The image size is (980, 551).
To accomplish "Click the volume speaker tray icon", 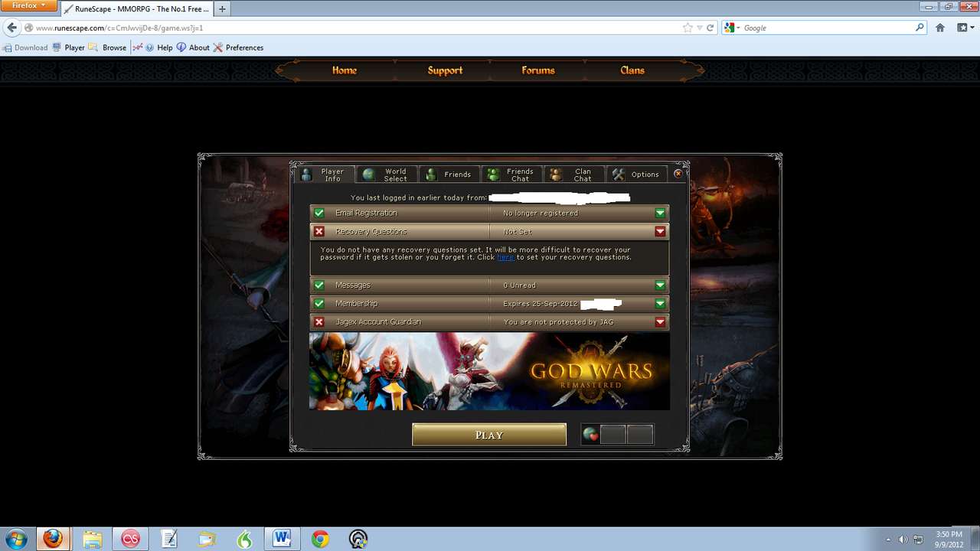I will pyautogui.click(x=903, y=540).
